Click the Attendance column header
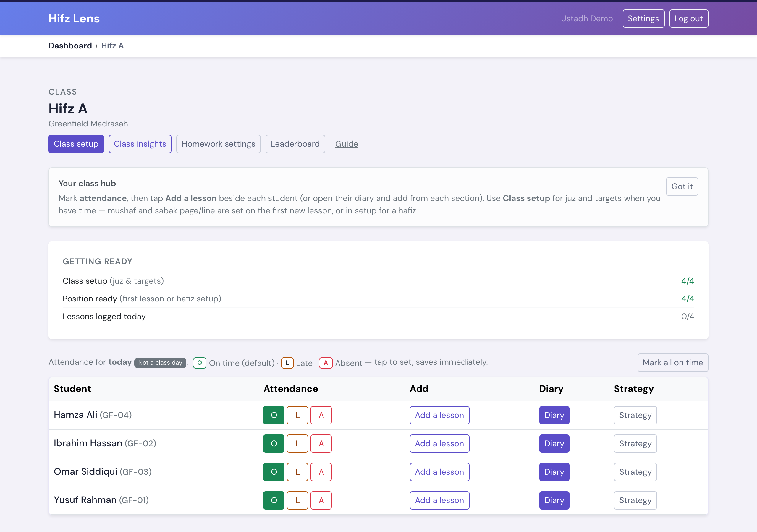This screenshot has width=757, height=532. coord(290,389)
